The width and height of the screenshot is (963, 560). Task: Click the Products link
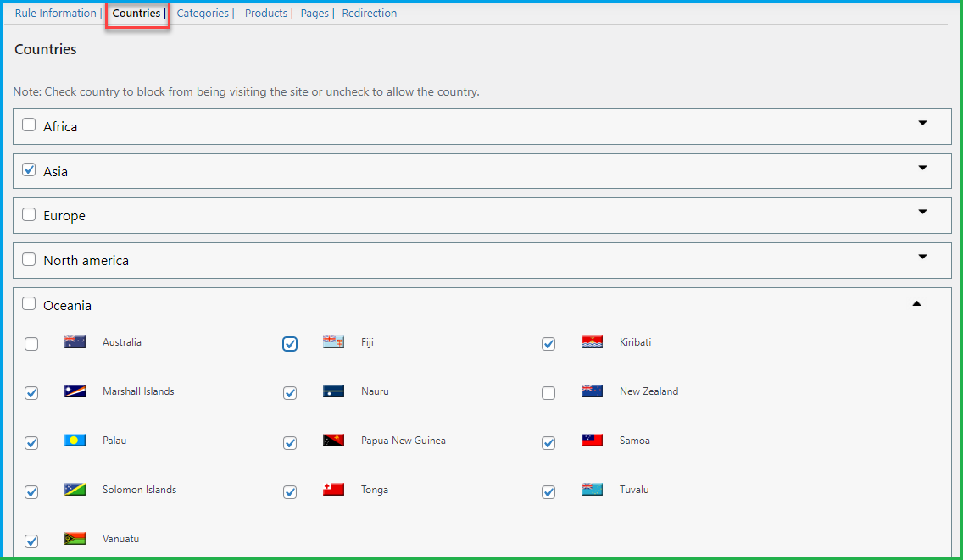point(266,13)
